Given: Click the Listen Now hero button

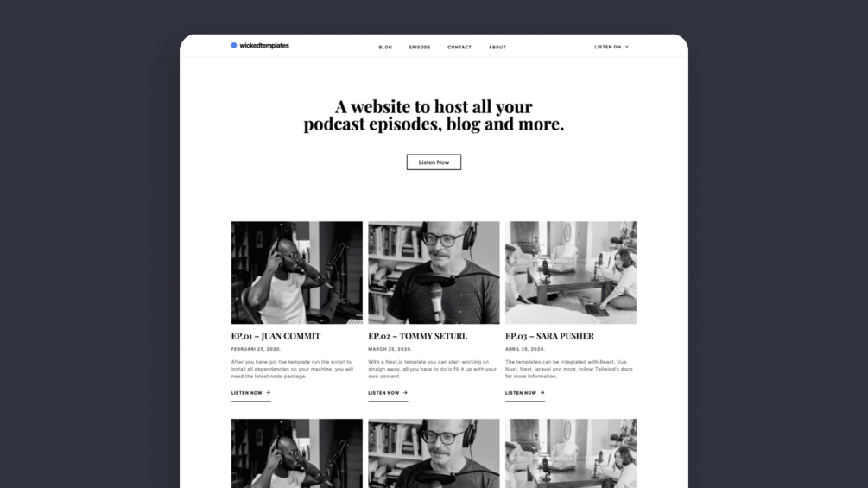Looking at the screenshot, I should click(434, 162).
